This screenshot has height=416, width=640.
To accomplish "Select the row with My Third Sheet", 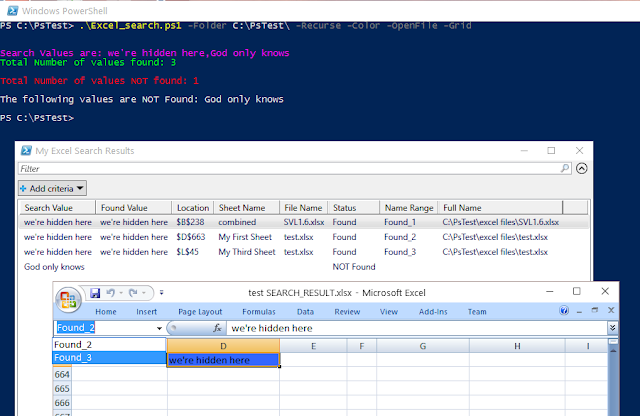I will tap(304, 252).
